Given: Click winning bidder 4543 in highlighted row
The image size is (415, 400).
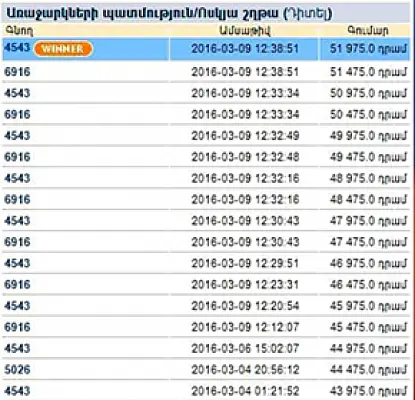Looking at the screenshot, I should coord(17,47).
